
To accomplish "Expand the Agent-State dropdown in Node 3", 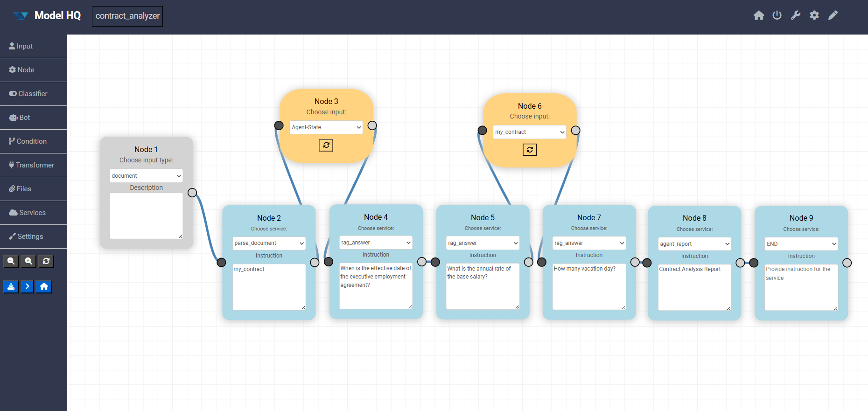I will click(326, 127).
